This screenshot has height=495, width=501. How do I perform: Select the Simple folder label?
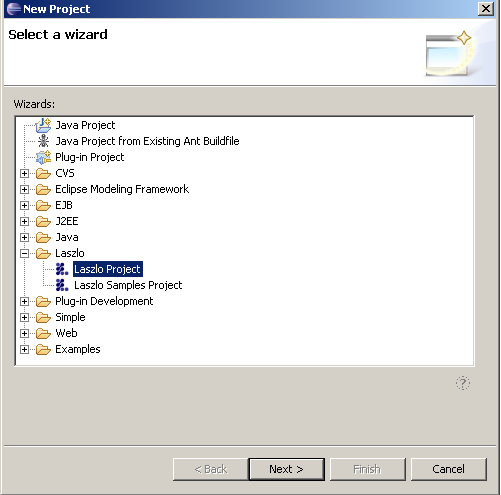(70, 317)
